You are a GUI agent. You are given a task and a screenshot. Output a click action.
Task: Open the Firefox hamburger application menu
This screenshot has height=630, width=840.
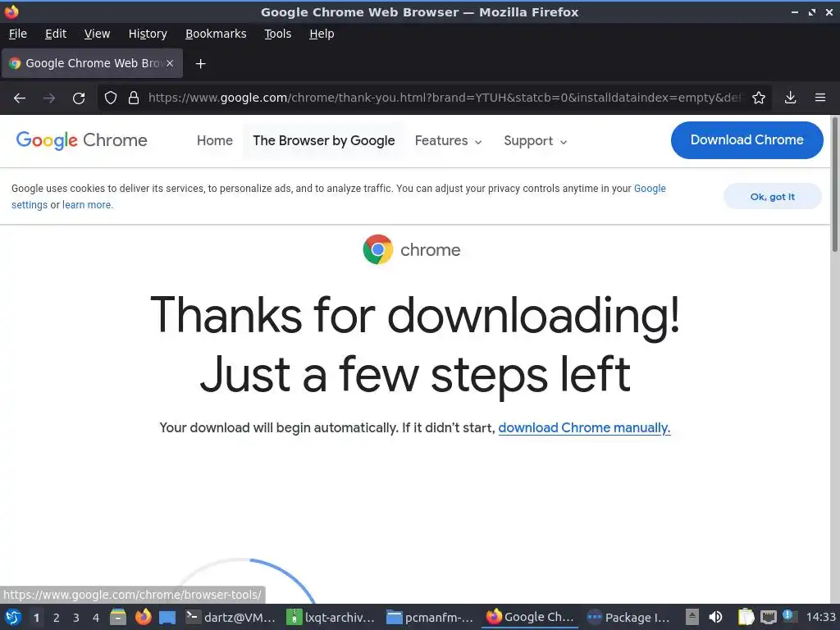[820, 98]
